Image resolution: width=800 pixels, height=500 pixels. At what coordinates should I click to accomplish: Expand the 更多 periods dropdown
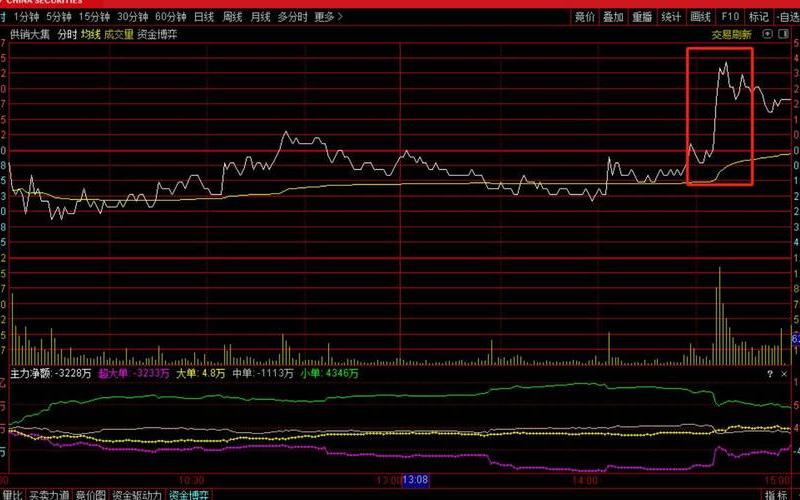click(x=327, y=17)
